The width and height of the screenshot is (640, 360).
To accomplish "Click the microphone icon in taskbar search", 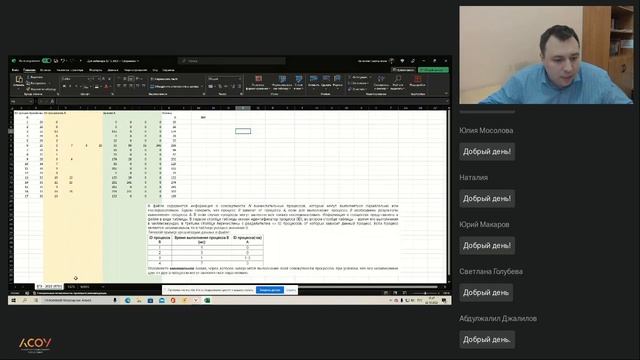I will point(115,300).
